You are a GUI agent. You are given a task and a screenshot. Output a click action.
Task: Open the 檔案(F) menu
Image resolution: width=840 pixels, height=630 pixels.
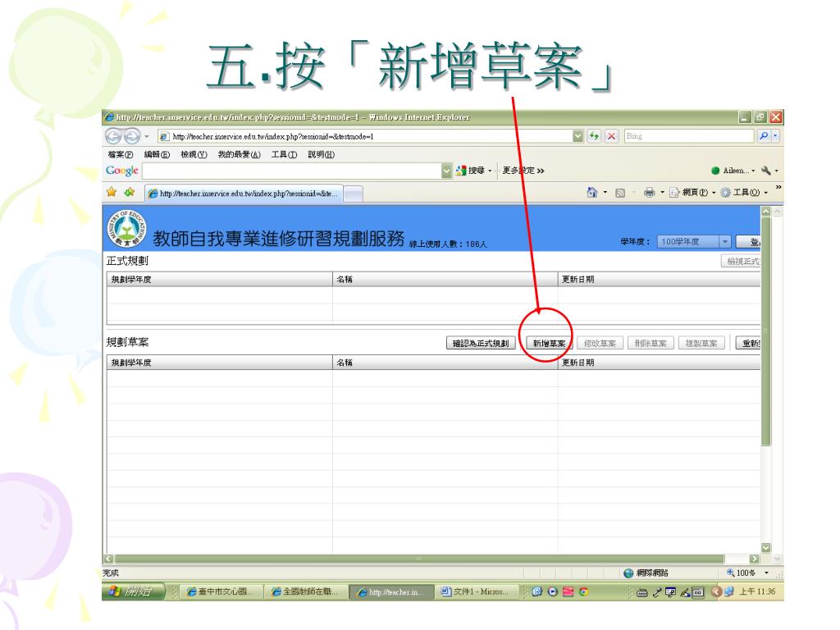[x=120, y=155]
